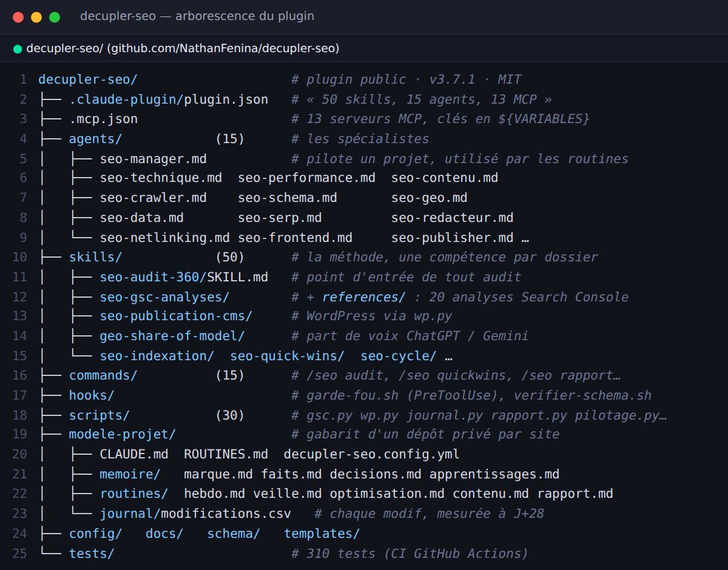This screenshot has height=570, width=728.
Task: Open seo-serp.md
Action: pos(280,218)
